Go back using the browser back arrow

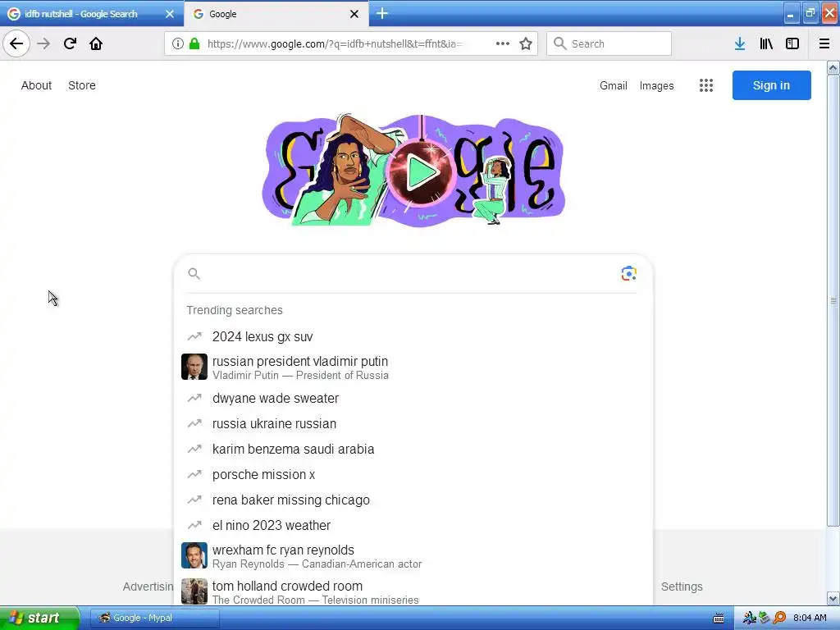[16, 43]
